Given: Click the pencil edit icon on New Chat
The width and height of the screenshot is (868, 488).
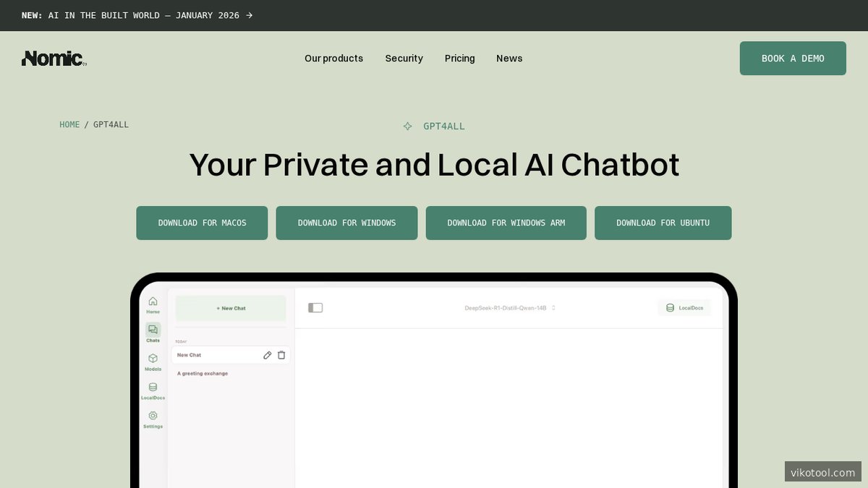Looking at the screenshot, I should click(268, 355).
